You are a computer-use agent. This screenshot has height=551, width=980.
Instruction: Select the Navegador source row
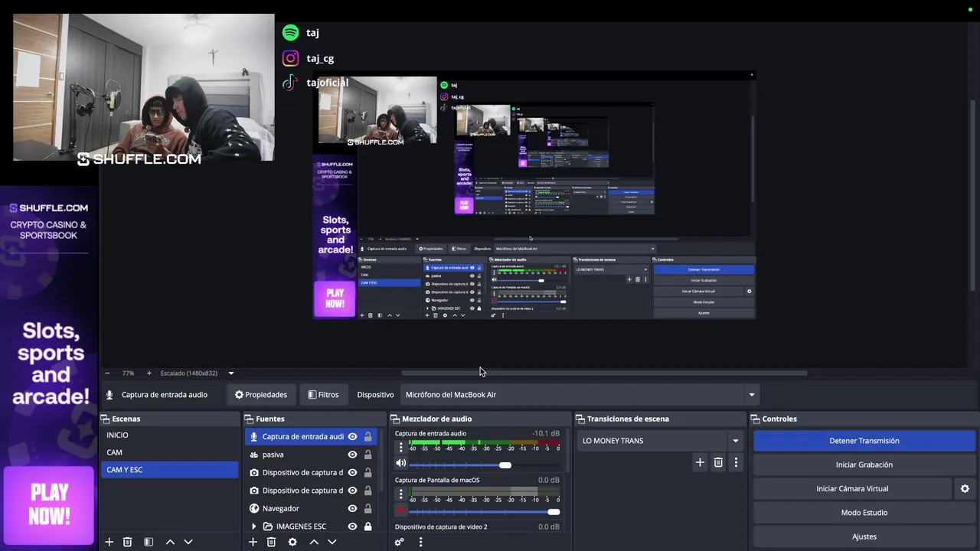[311, 508]
